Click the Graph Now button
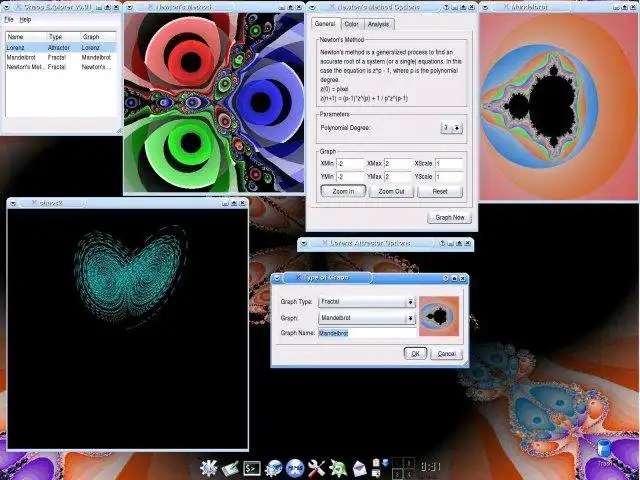The height and width of the screenshot is (480, 640). [x=449, y=218]
